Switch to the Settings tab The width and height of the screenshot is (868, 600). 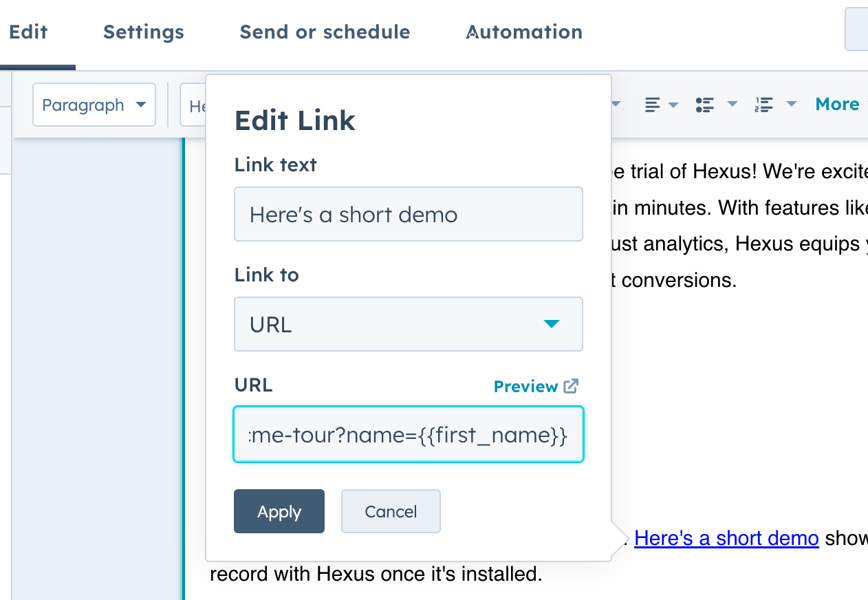pos(143,32)
